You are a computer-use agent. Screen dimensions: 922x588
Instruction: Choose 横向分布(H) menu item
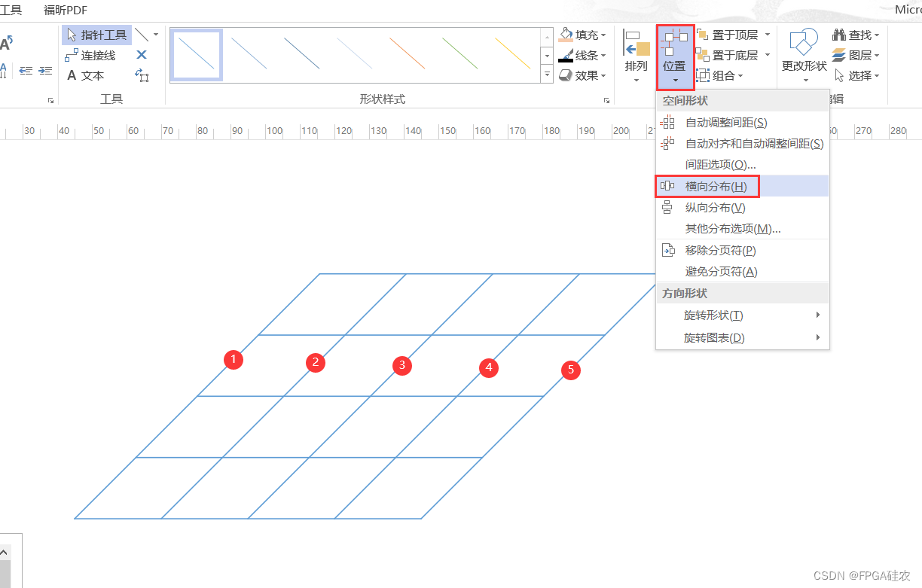(743, 186)
